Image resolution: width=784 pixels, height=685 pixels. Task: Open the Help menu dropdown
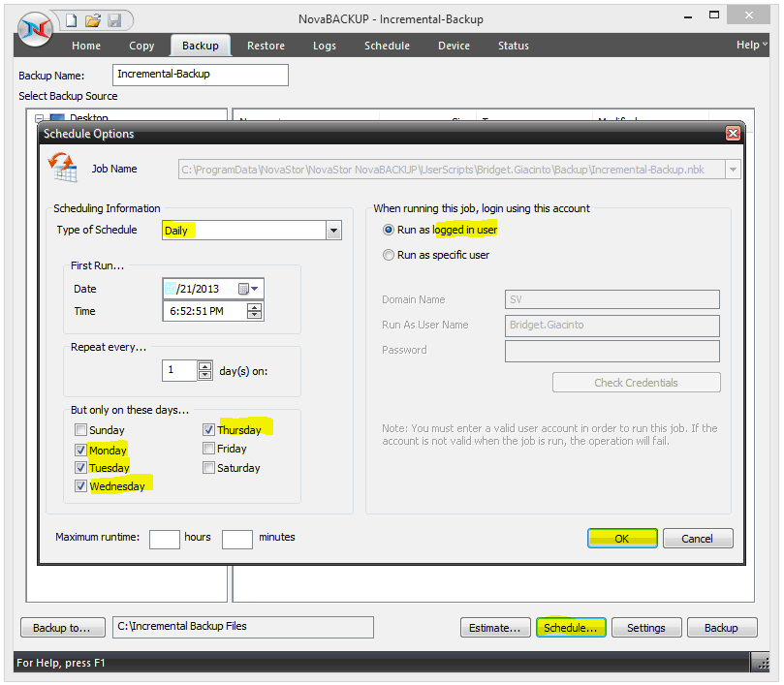point(751,45)
